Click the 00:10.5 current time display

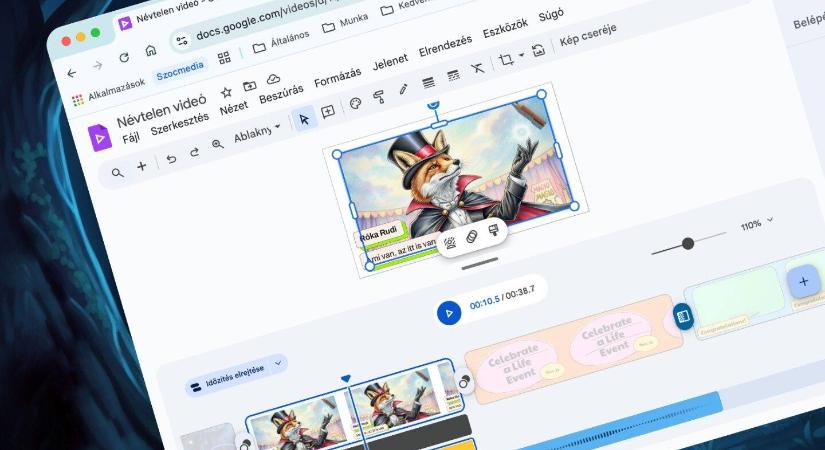point(485,302)
